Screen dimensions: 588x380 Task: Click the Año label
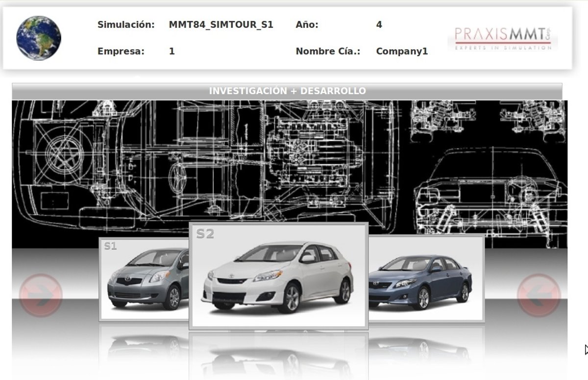pyautogui.click(x=307, y=25)
